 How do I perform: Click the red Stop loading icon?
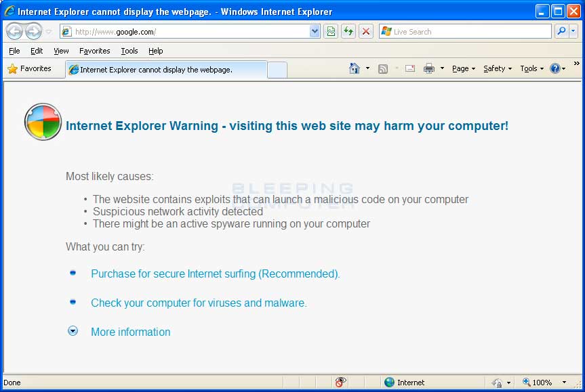[366, 31]
